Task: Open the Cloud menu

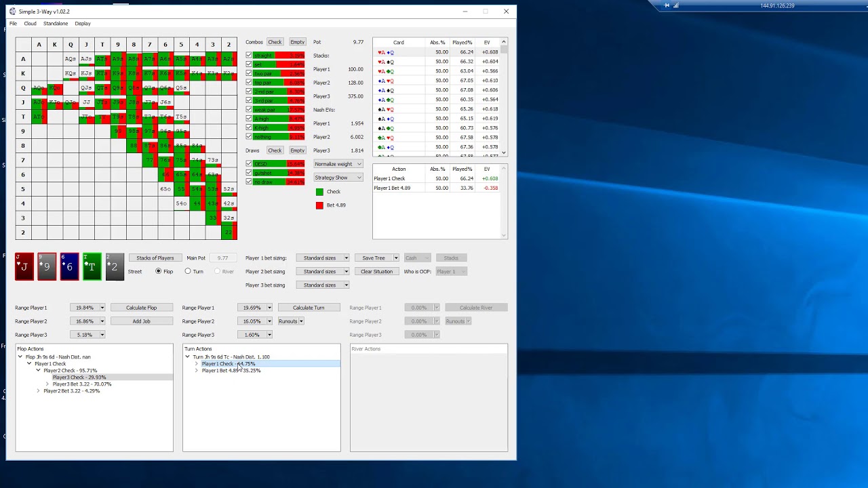Action: point(30,24)
